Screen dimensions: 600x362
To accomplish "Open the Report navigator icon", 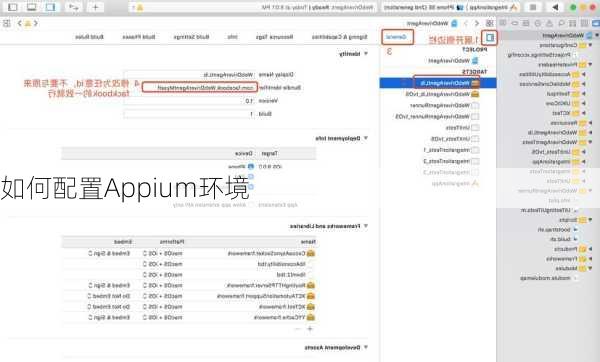I will coord(503,23).
